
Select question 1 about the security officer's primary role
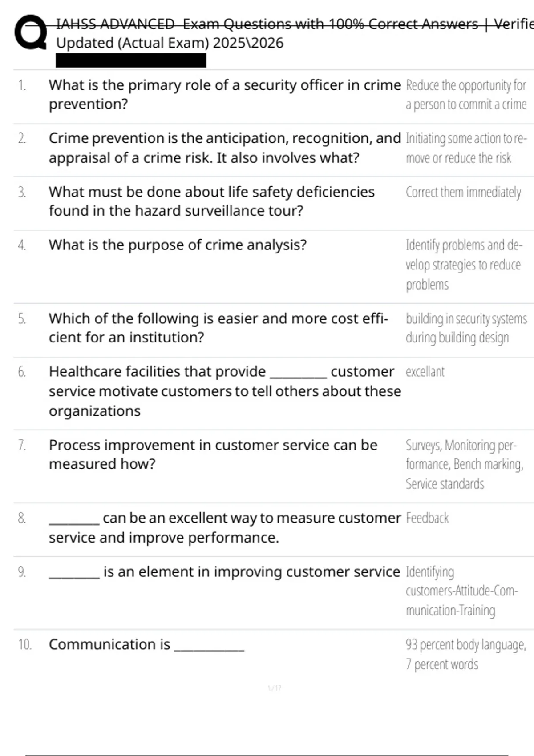click(x=225, y=94)
